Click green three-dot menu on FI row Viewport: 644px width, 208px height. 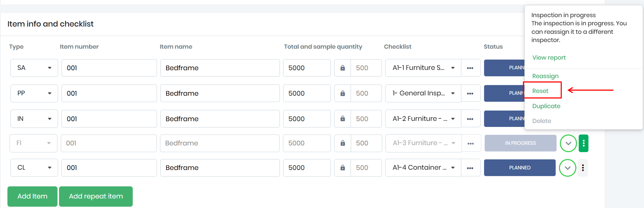(583, 143)
